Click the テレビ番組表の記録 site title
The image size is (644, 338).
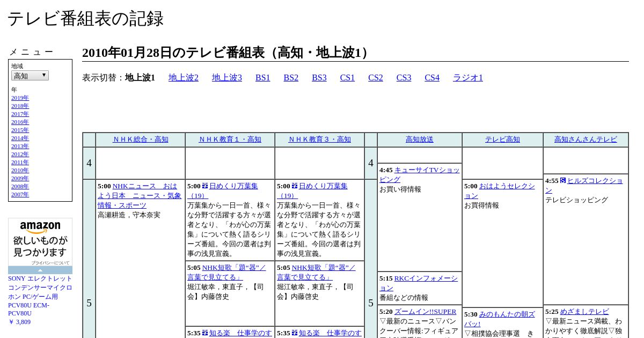[85, 19]
